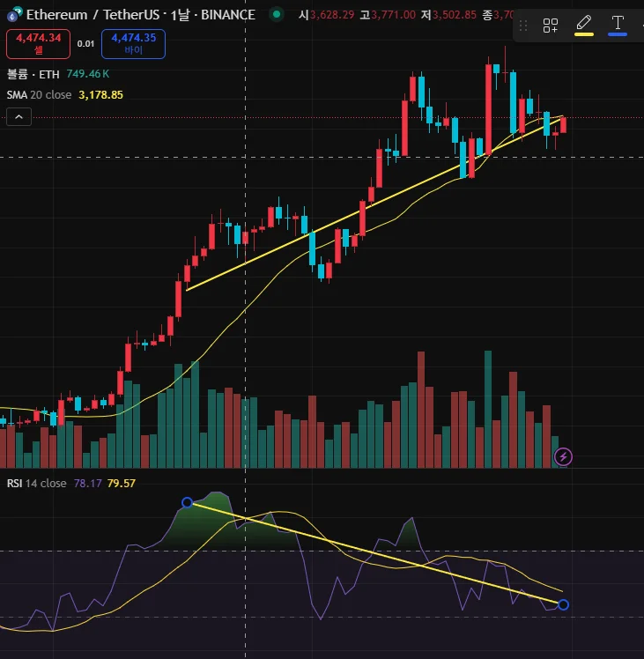The image size is (644, 659).
Task: Click the blue buy price button 4,474.35
Action: [133, 44]
